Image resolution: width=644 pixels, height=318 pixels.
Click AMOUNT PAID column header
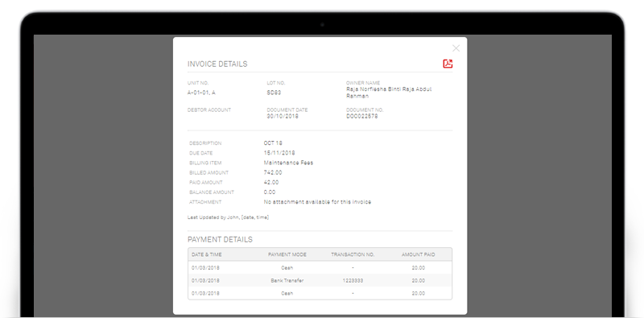[x=418, y=254]
